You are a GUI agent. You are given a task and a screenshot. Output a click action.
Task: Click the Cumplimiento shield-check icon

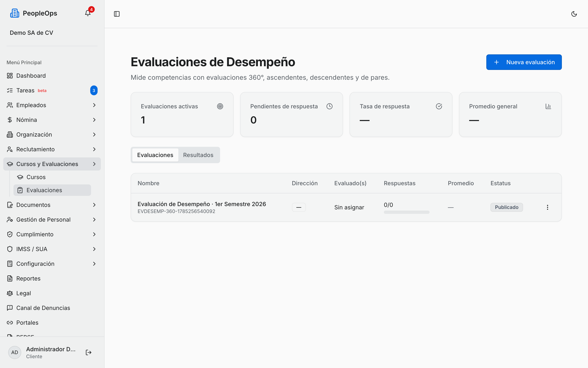(10, 234)
